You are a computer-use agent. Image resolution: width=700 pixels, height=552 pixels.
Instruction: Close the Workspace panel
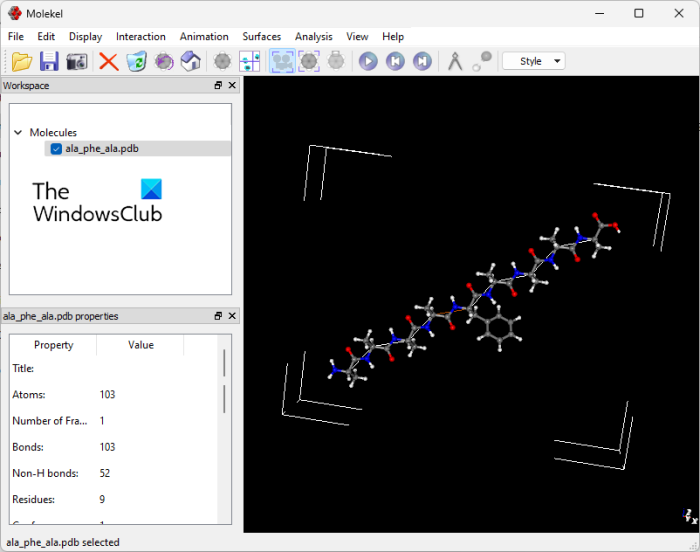tap(232, 86)
